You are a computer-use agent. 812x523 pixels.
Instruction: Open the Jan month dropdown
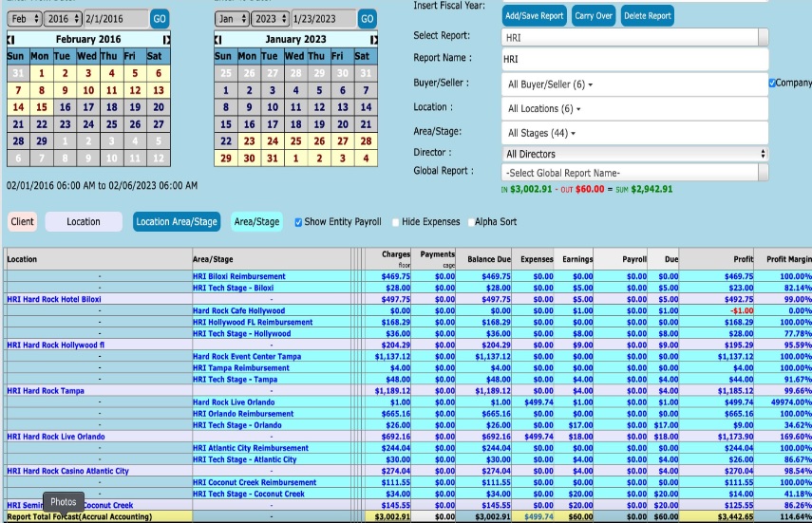(233, 19)
